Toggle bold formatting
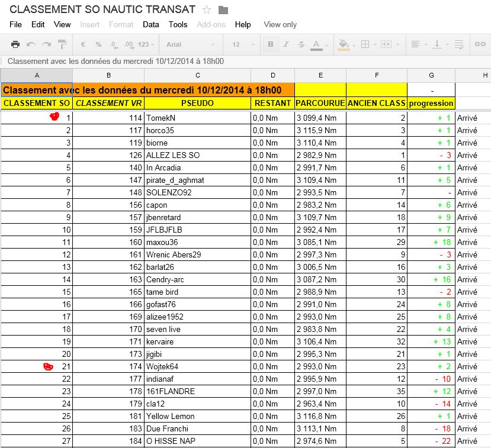491x448 pixels. pos(271,44)
